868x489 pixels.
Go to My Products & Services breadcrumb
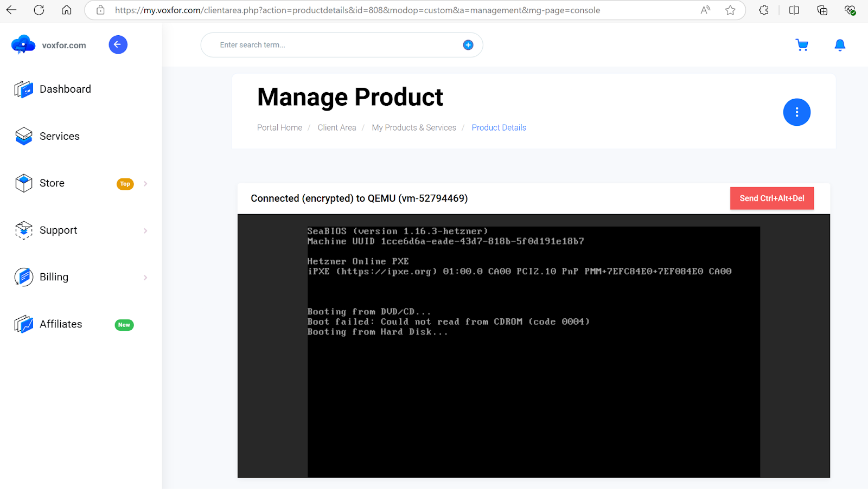click(414, 127)
